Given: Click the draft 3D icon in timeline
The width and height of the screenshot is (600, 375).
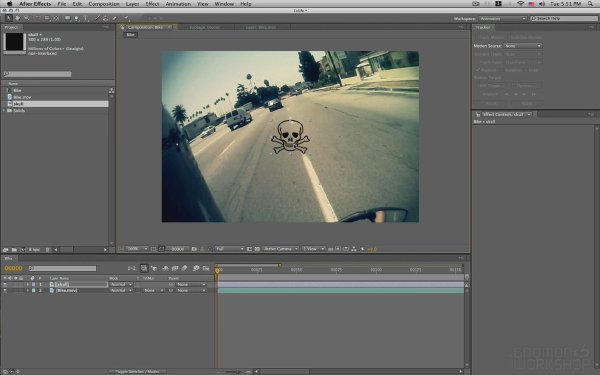Looking at the screenshot, I should (x=154, y=268).
